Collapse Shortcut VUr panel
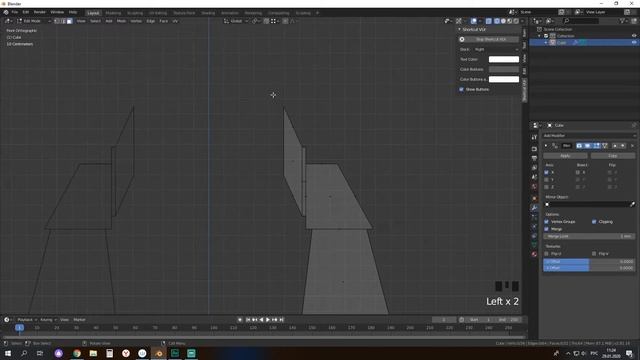The width and height of the screenshot is (640, 360). [459, 29]
